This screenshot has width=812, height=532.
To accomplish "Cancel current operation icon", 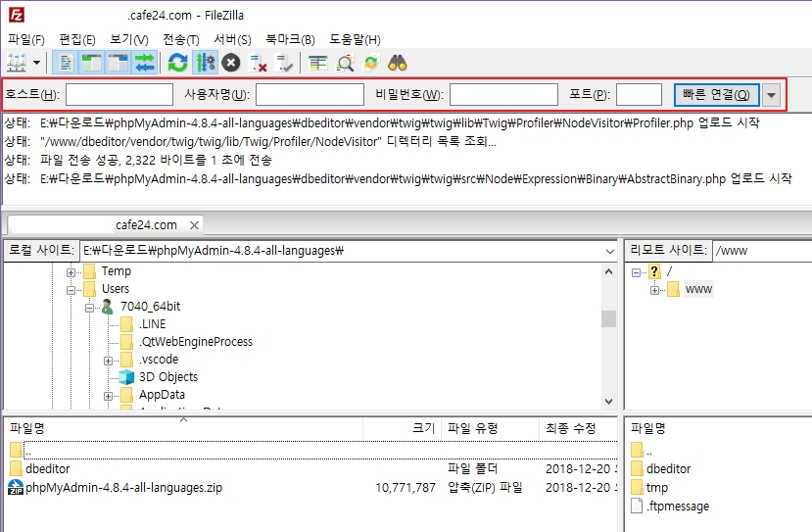I will tap(231, 64).
